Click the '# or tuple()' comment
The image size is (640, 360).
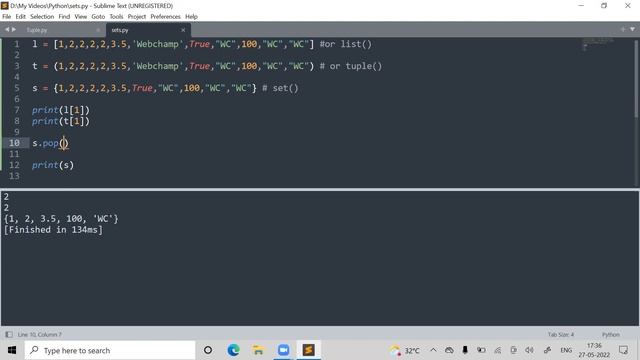point(351,66)
